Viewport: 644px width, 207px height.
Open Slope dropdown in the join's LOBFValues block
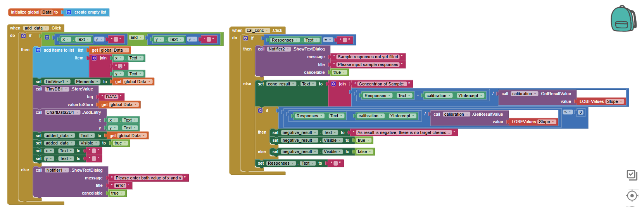(x=615, y=101)
